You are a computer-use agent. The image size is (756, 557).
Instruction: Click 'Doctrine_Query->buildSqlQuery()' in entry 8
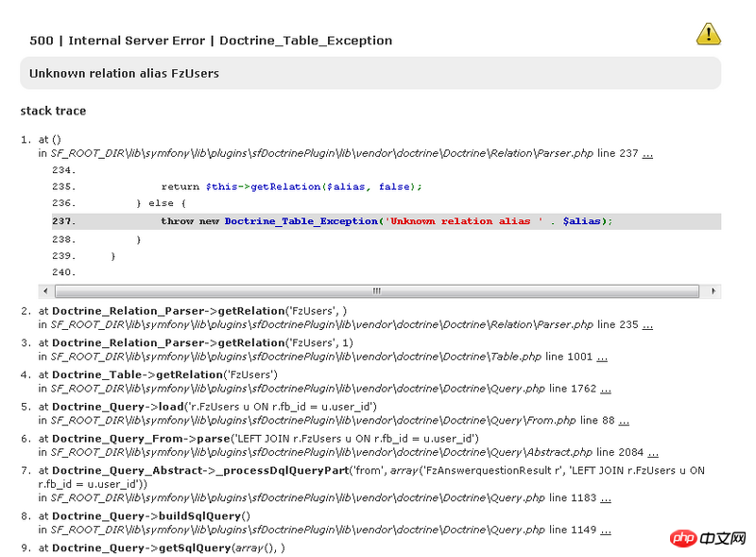151,516
